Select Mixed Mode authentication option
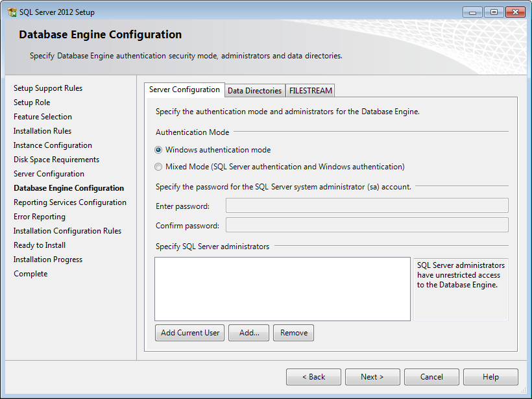 coord(159,167)
